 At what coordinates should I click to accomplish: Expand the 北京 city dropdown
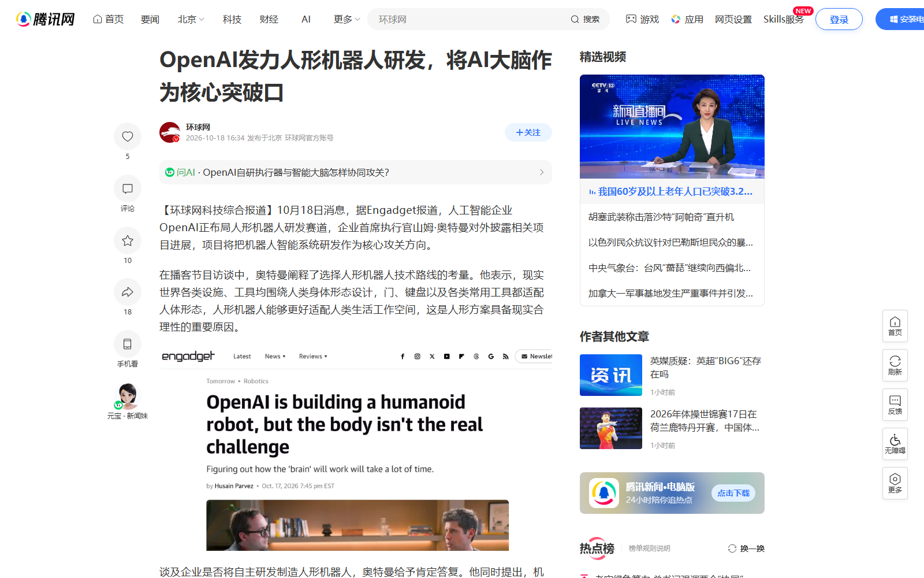tap(191, 19)
